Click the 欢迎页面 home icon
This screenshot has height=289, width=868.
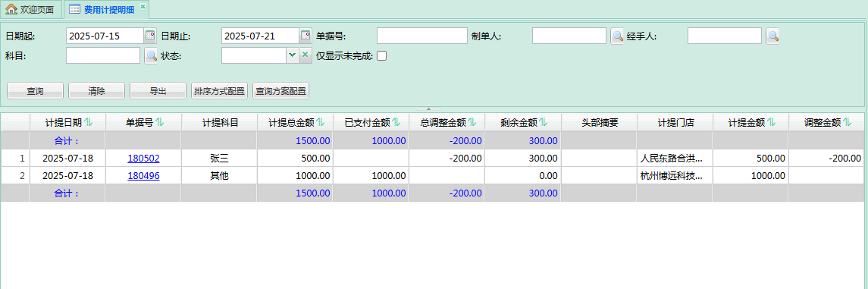[11, 9]
